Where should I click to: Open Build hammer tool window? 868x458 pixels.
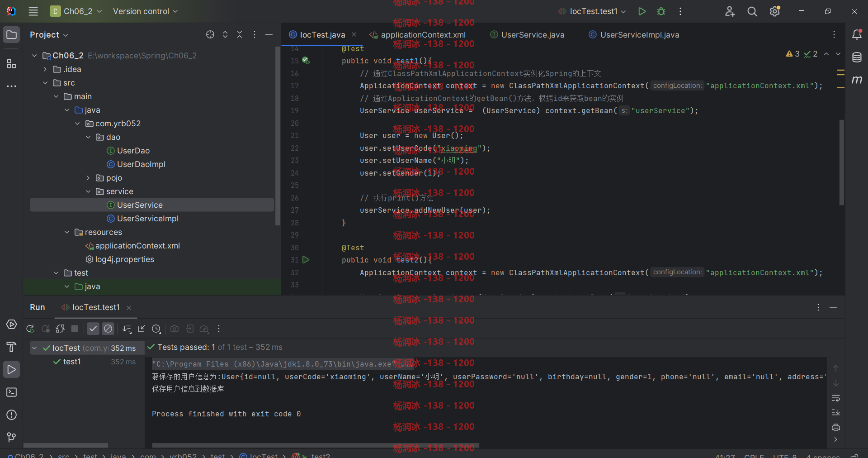[11, 347]
